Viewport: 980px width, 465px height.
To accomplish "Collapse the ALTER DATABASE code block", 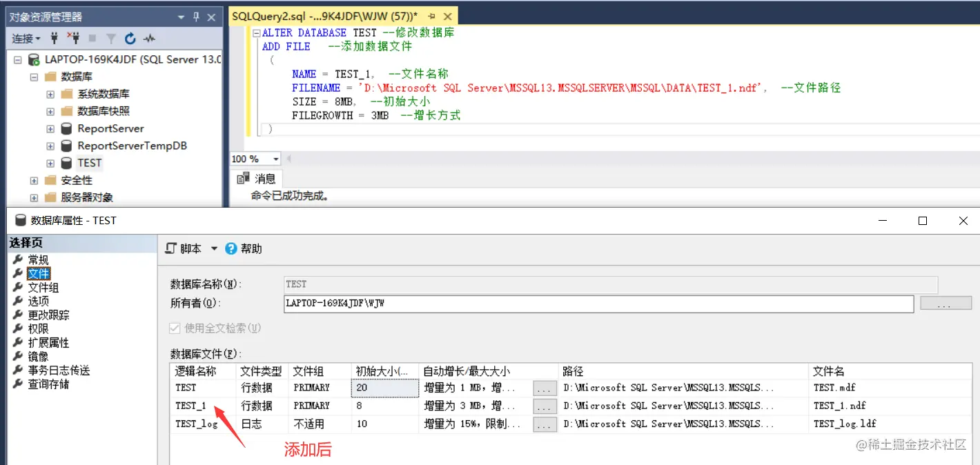I will [x=257, y=33].
